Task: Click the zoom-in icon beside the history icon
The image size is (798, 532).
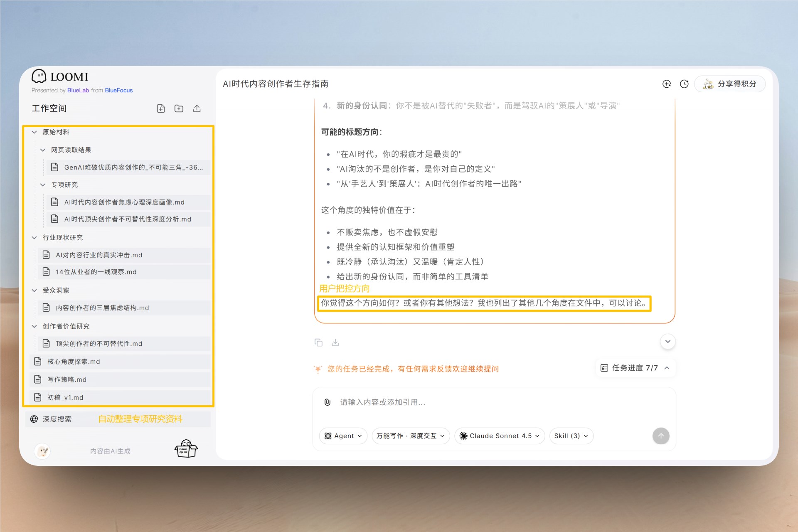Action: click(x=667, y=84)
